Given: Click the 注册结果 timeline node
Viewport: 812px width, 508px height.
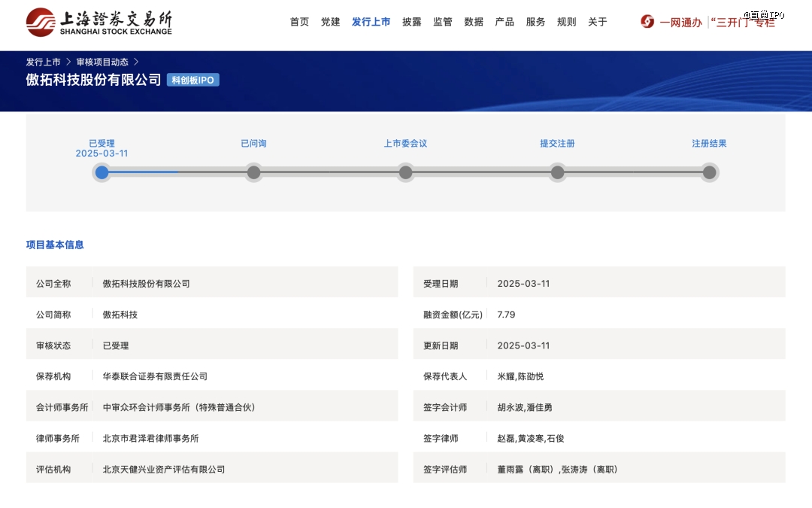Looking at the screenshot, I should tap(710, 172).
